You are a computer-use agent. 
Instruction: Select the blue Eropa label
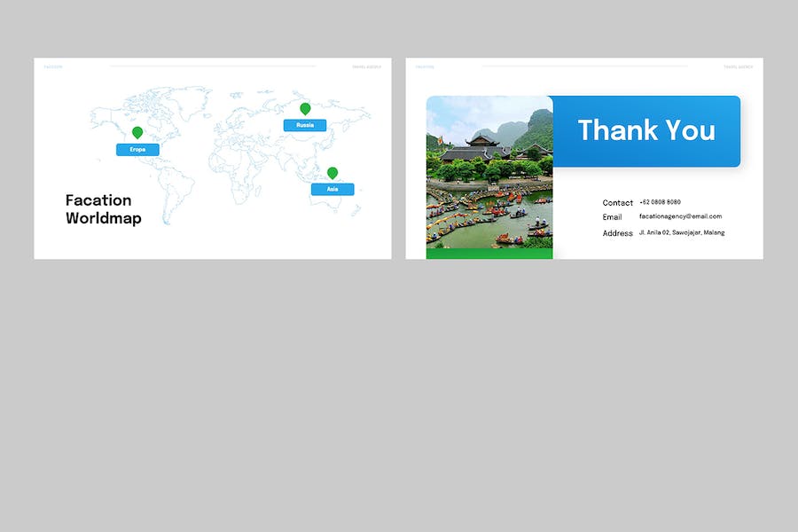pos(137,150)
